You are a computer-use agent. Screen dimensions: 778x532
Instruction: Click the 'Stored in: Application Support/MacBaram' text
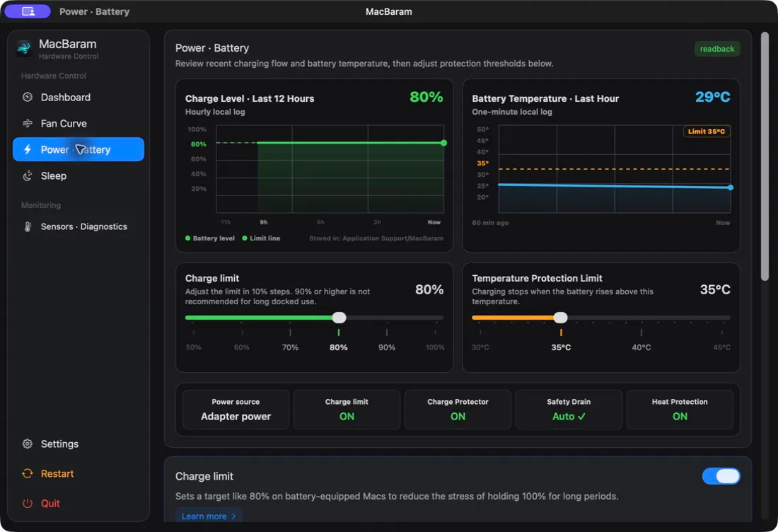click(376, 238)
